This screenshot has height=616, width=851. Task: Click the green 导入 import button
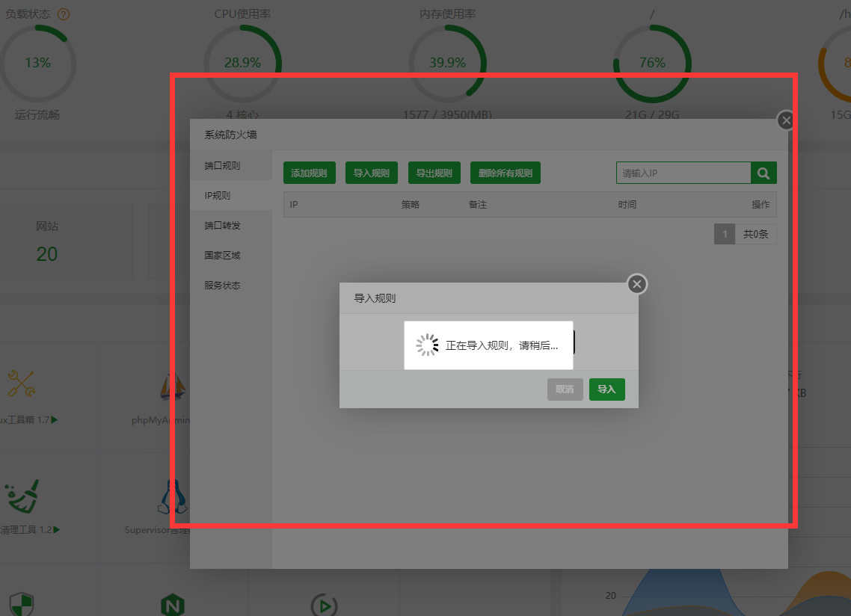coord(606,389)
